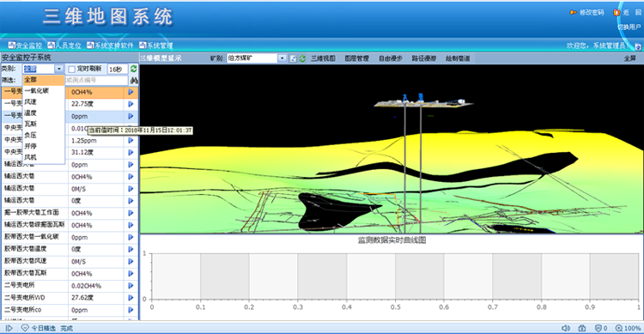
Task: Select 一氧化碳 from the category list
Action: click(x=36, y=90)
